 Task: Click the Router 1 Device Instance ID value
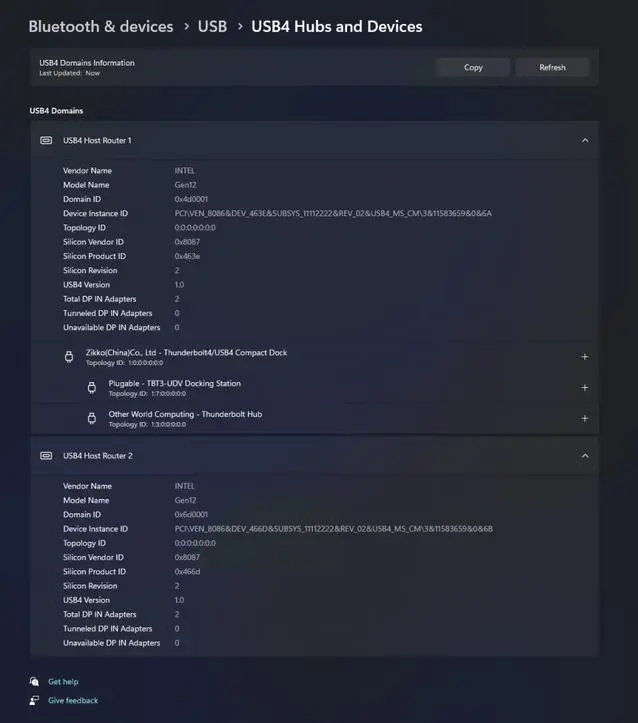[x=333, y=213]
